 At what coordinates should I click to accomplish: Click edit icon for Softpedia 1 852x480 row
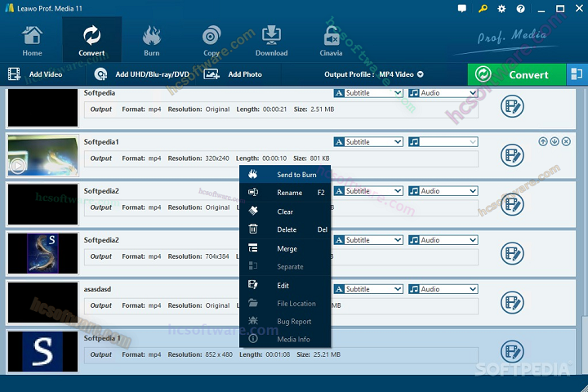coord(512,351)
